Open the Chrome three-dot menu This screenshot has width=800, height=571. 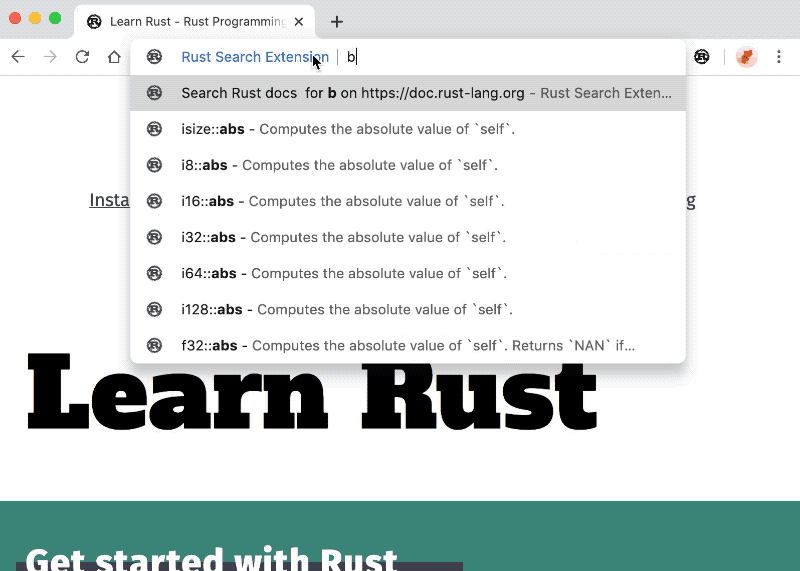pyautogui.click(x=779, y=57)
